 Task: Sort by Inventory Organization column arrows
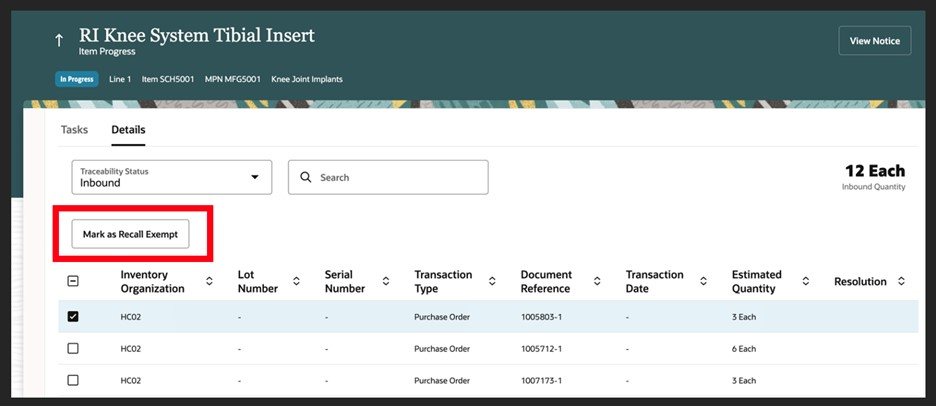209,281
